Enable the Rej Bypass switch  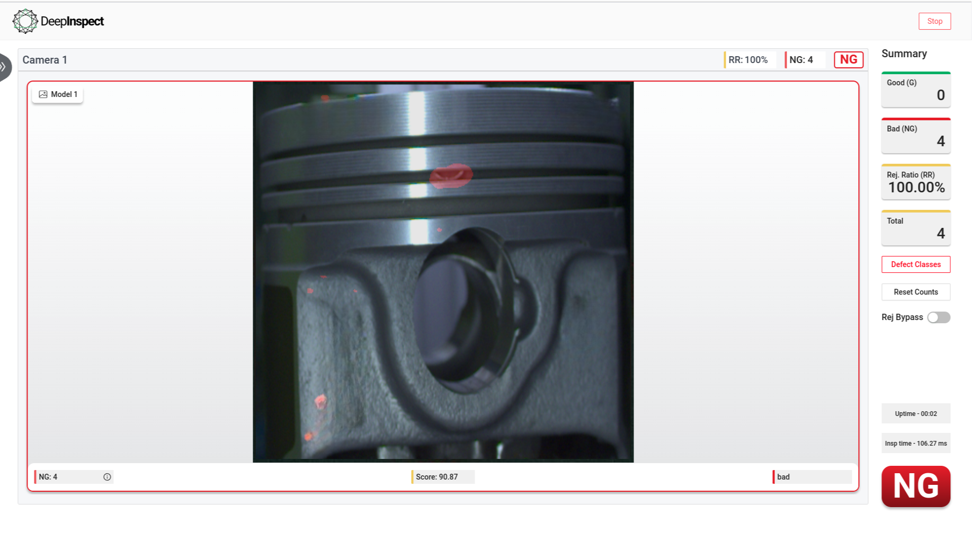[938, 317]
